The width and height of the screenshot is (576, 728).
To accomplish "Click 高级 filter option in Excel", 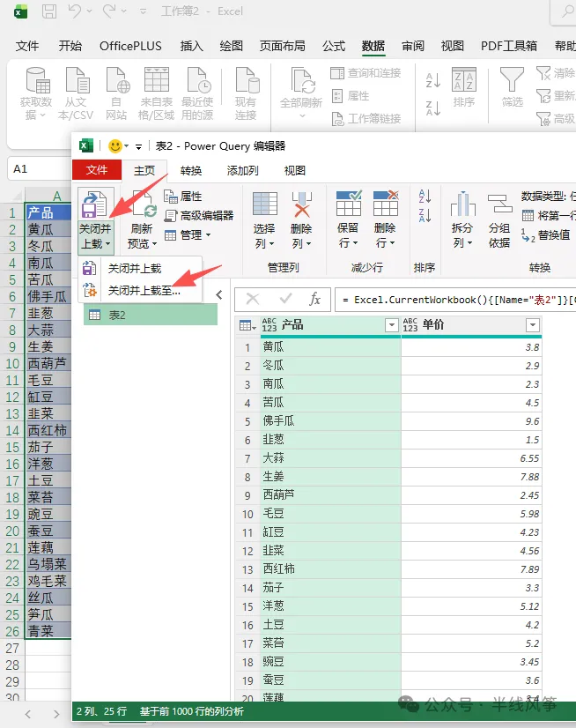I will [x=556, y=119].
